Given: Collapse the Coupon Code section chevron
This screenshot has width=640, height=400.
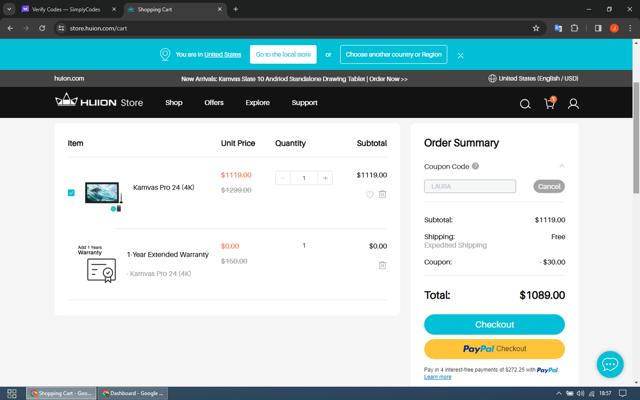Looking at the screenshot, I should pos(562,166).
